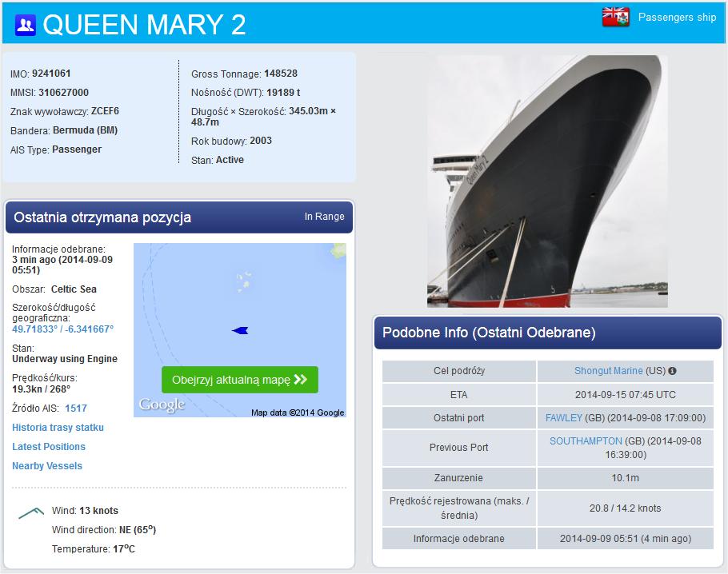Select the text '3 min ago (2014-09-09 05:51)'
The image size is (728, 574).
[62, 265]
